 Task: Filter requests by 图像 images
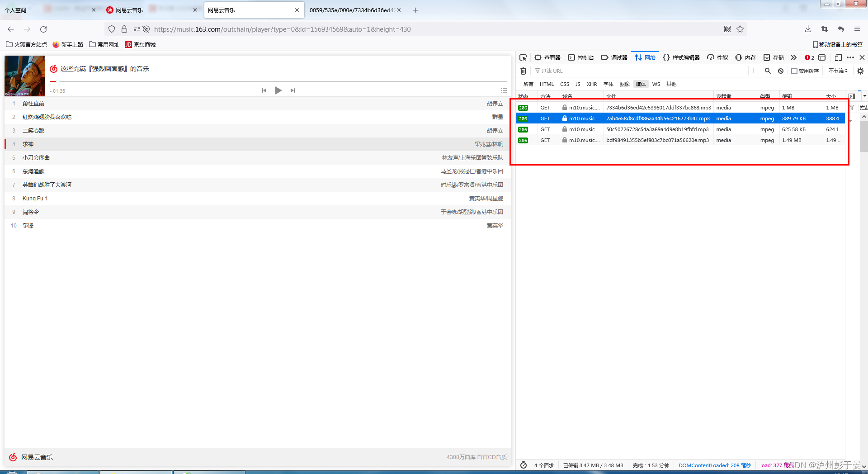pos(625,84)
